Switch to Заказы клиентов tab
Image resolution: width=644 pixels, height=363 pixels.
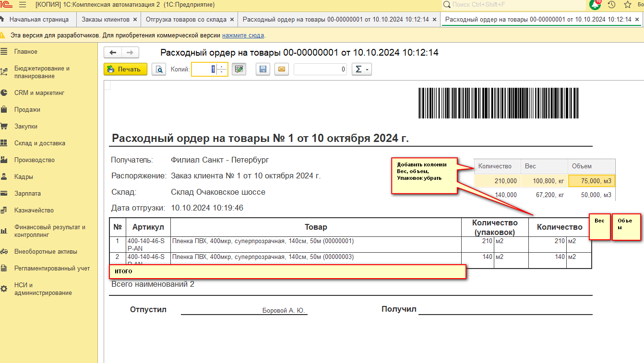point(105,20)
